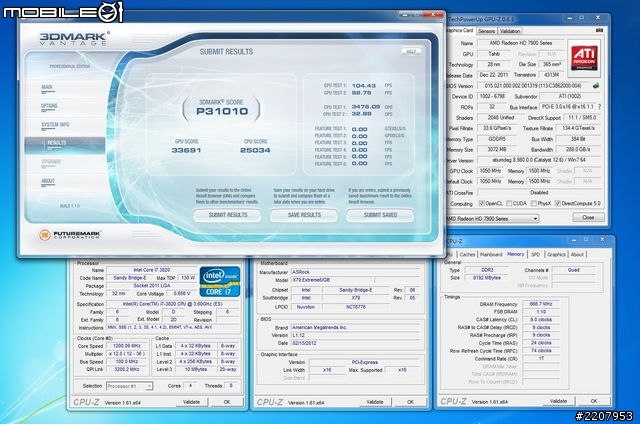Click the SUBMIT RESULTS button
The height and width of the screenshot is (424, 640).
pyautogui.click(x=227, y=215)
